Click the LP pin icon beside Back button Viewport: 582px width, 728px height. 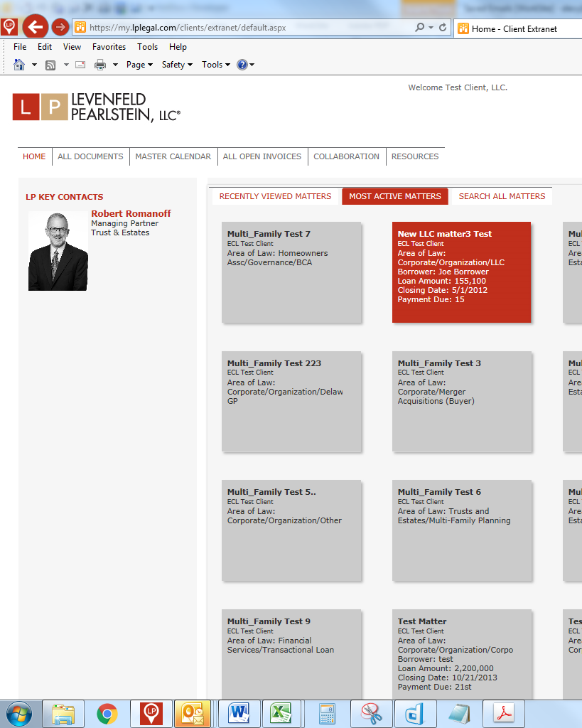[9, 28]
